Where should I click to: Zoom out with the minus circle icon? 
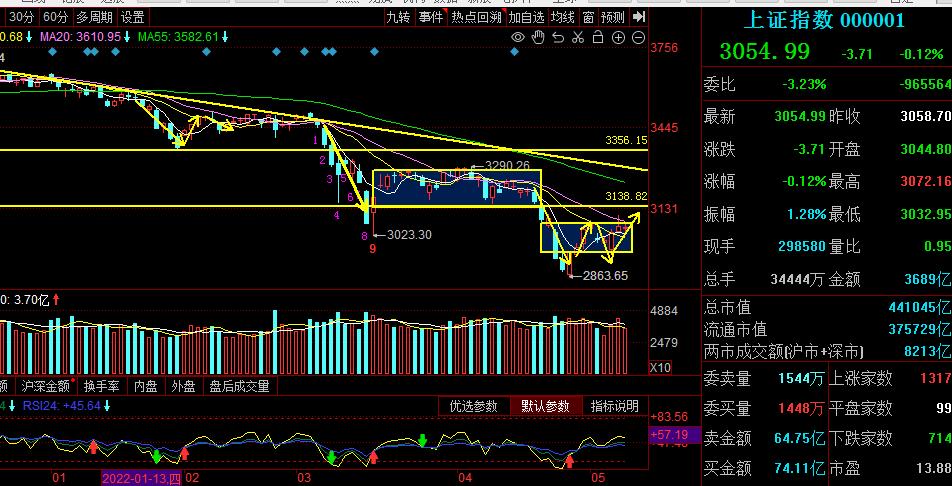(638, 38)
